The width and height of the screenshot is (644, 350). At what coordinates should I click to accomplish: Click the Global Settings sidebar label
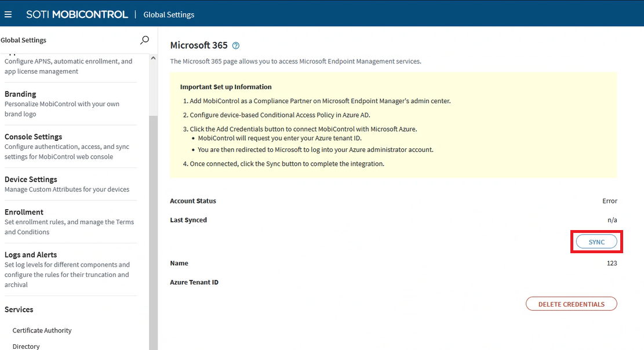(x=23, y=40)
